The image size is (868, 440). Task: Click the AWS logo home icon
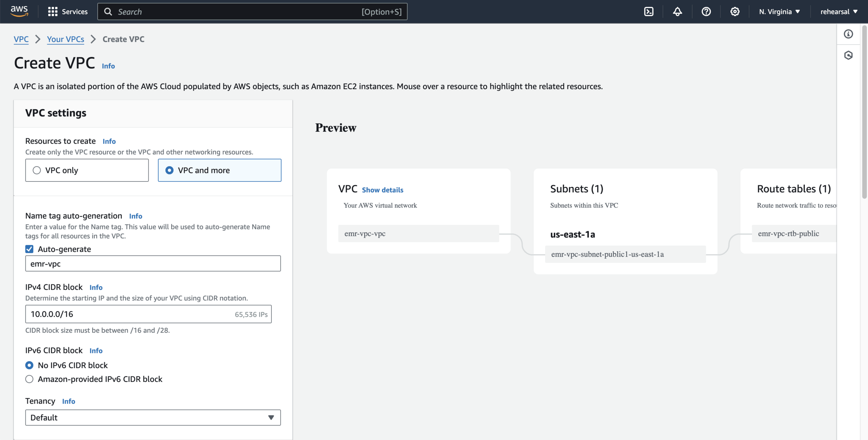(x=19, y=11)
